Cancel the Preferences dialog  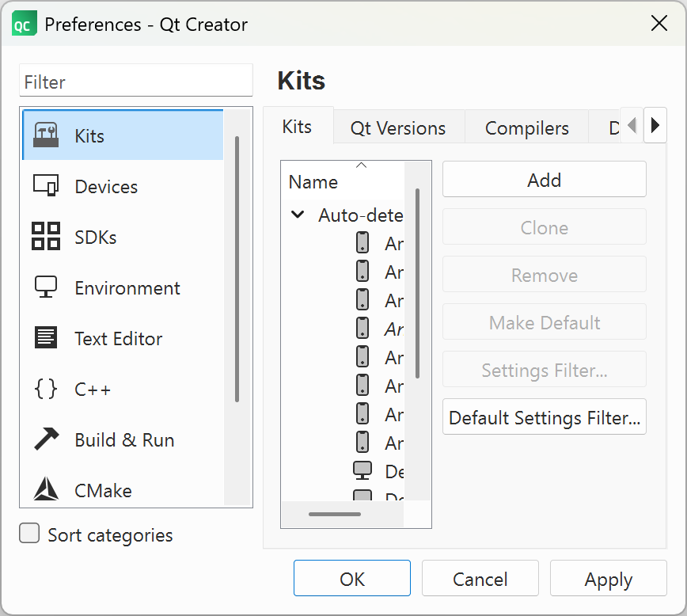tap(480, 578)
